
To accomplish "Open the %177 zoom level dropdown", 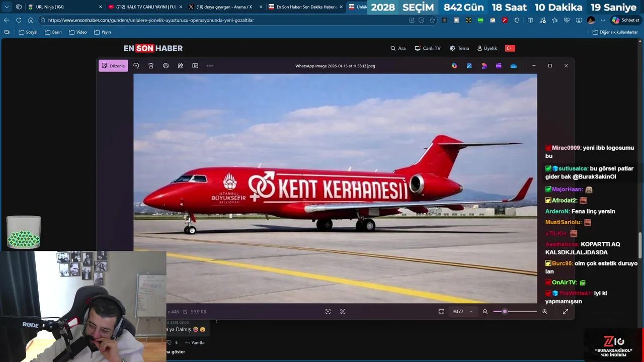I will [463, 312].
